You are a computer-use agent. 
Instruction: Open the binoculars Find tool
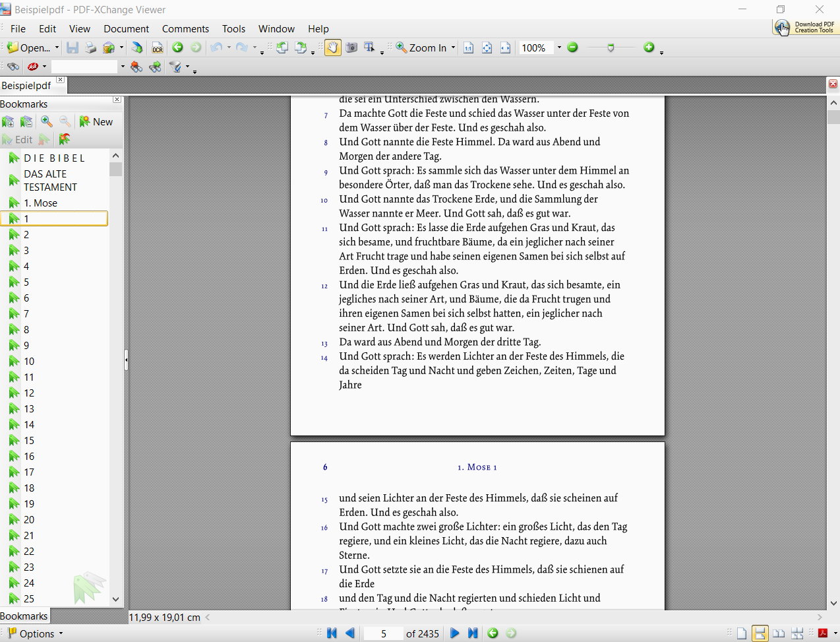13,67
